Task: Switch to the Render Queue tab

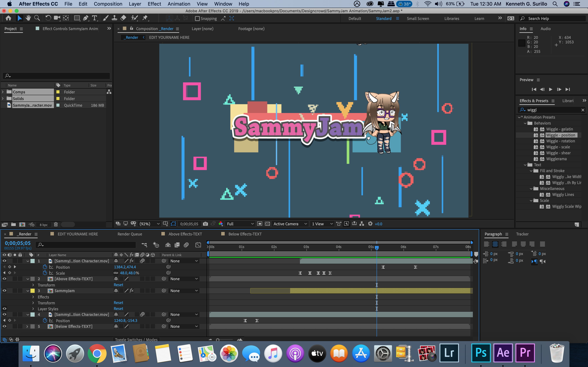Action: tap(130, 234)
